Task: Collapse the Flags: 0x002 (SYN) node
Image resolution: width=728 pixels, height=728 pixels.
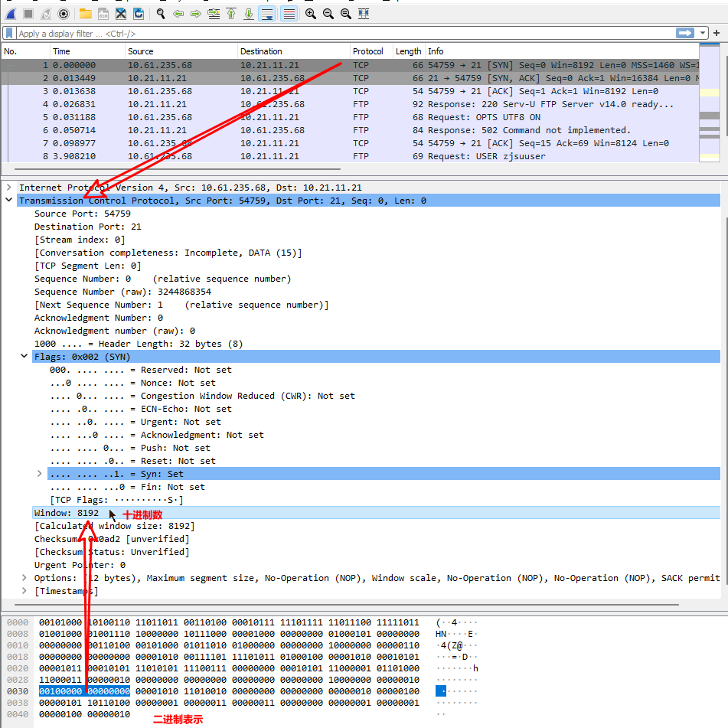Action: coord(24,357)
